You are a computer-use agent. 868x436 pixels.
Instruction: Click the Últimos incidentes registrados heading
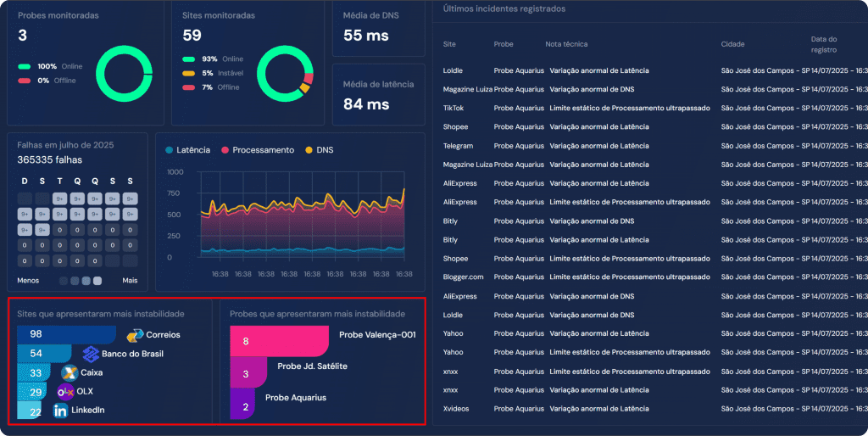click(504, 8)
